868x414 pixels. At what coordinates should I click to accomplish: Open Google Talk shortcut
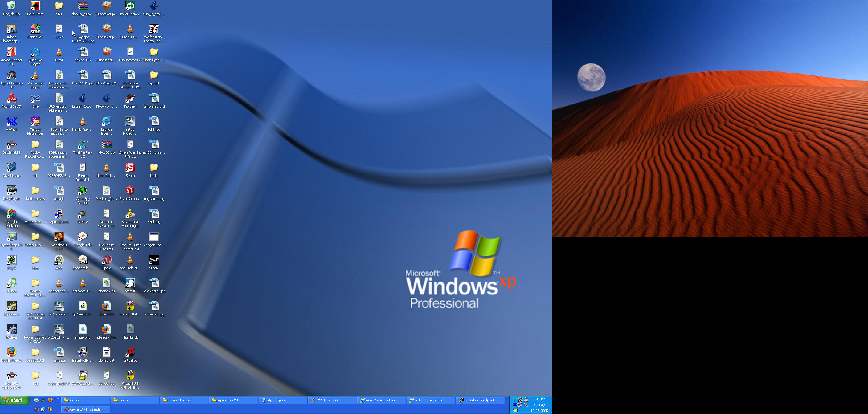(83, 240)
